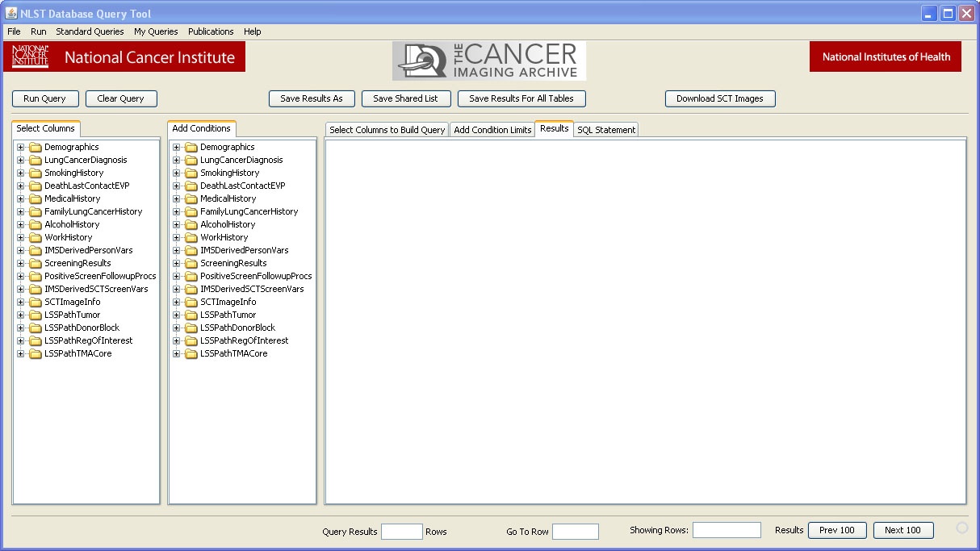The image size is (980, 551).
Task: Click LSSPathTMACore folder icon in Select Columns
Action: [x=35, y=354]
